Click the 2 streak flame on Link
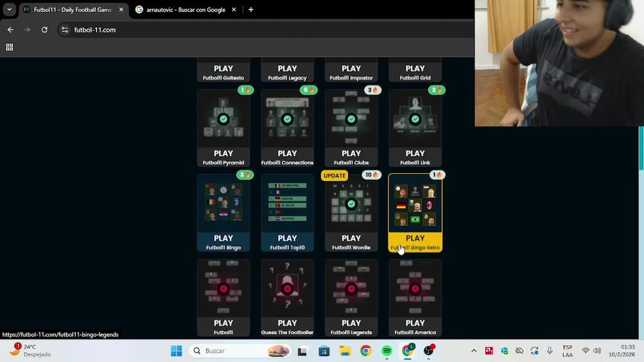 pyautogui.click(x=436, y=90)
